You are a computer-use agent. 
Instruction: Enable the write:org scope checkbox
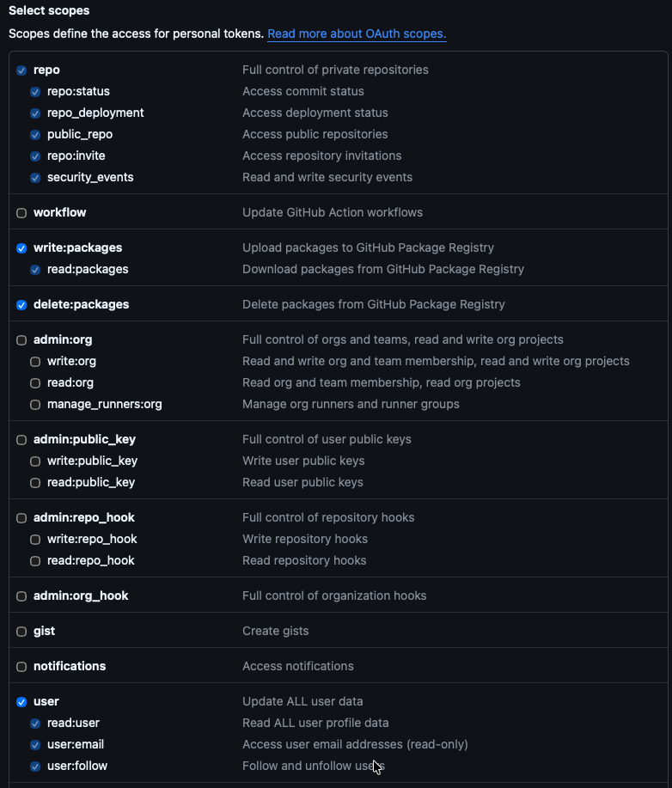point(35,362)
